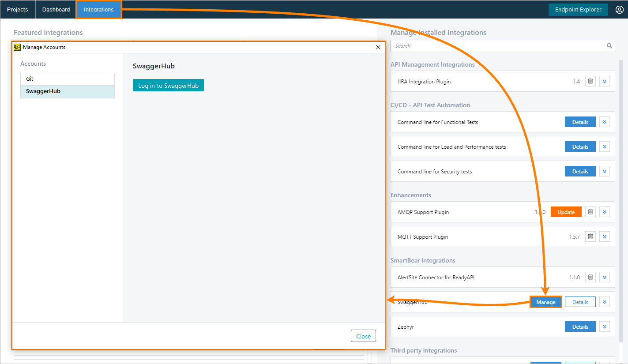628x364 pixels.
Task: Expand the JIRA Integration Plugin row
Action: 605,82
